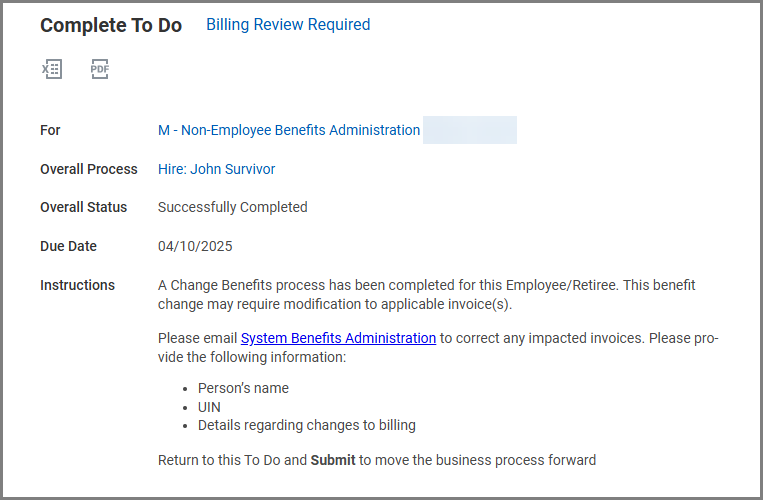Click the UIN bullet item
Viewport: 763px width, 500px height.
click(x=211, y=407)
